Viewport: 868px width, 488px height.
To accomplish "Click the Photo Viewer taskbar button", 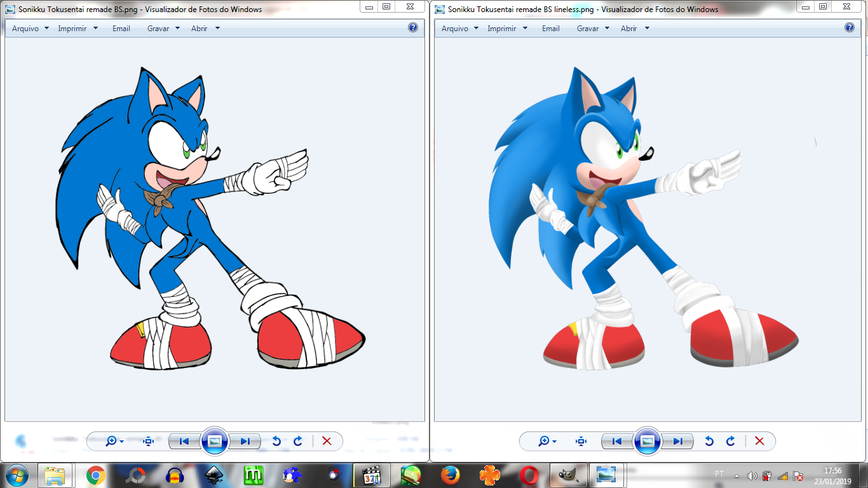I will click(x=607, y=475).
